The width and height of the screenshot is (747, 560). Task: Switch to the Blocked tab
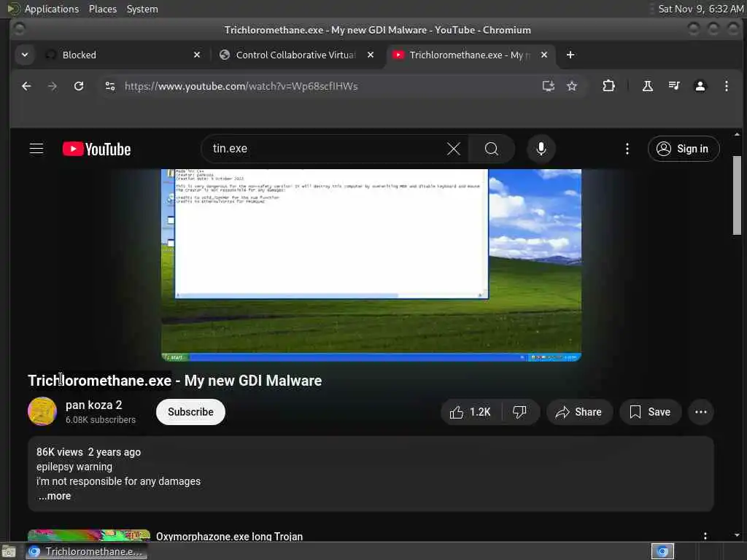(x=123, y=55)
